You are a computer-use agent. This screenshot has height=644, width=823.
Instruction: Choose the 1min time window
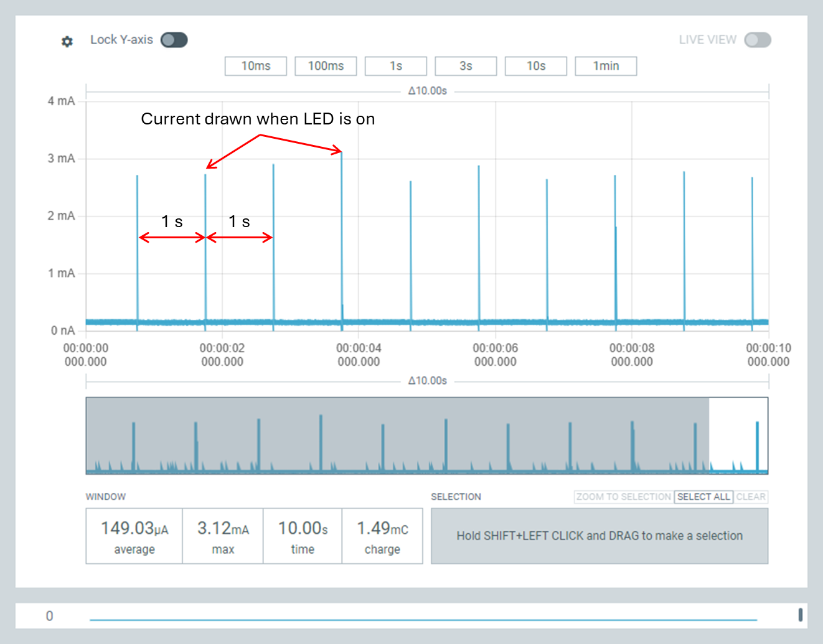[606, 66]
